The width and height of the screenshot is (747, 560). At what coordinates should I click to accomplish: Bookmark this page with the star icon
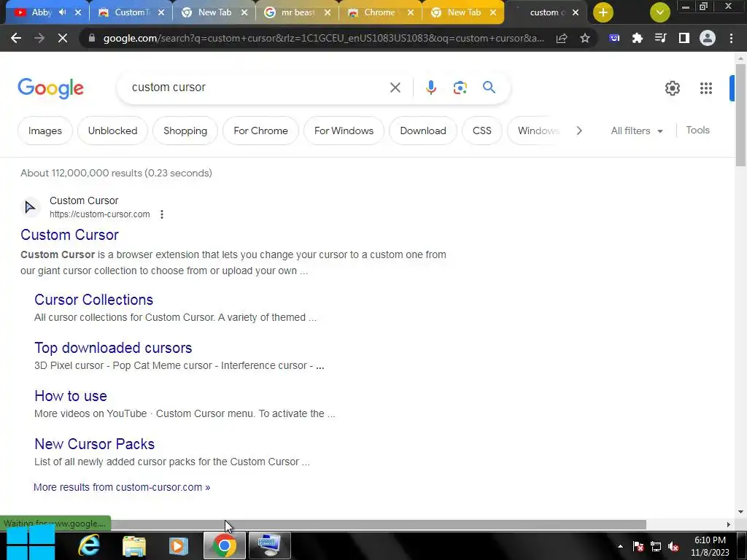pos(585,38)
